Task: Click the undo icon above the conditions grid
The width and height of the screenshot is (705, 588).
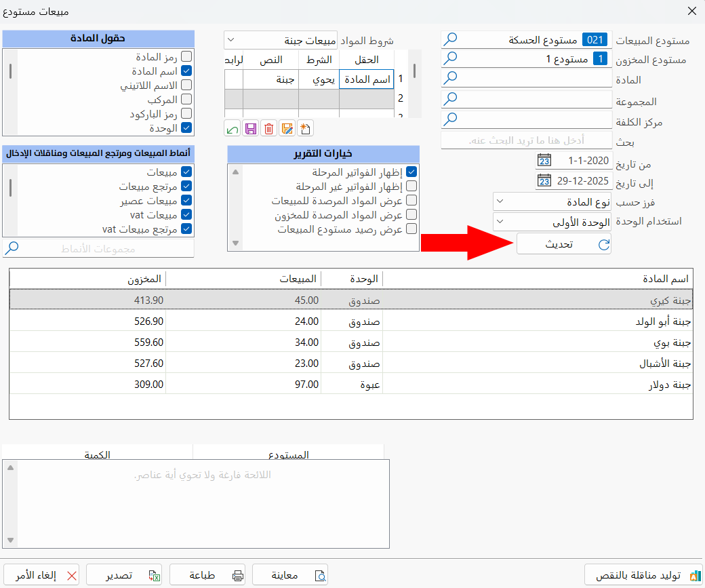Action: (x=233, y=129)
